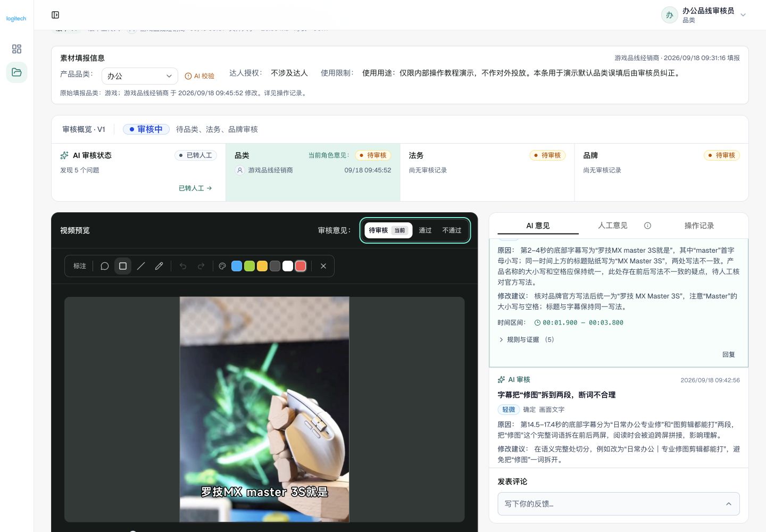Click 回复 on the AI opinion
766x532 pixels.
point(729,354)
